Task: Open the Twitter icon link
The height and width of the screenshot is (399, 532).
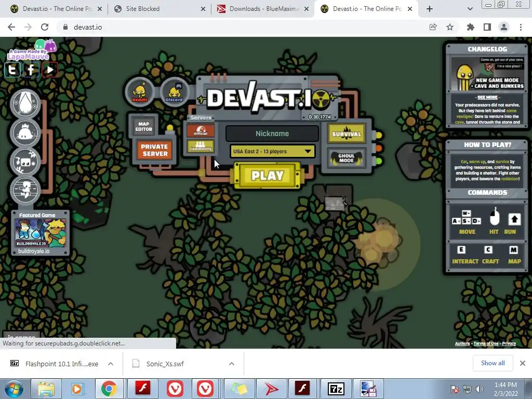Action: (x=12, y=70)
